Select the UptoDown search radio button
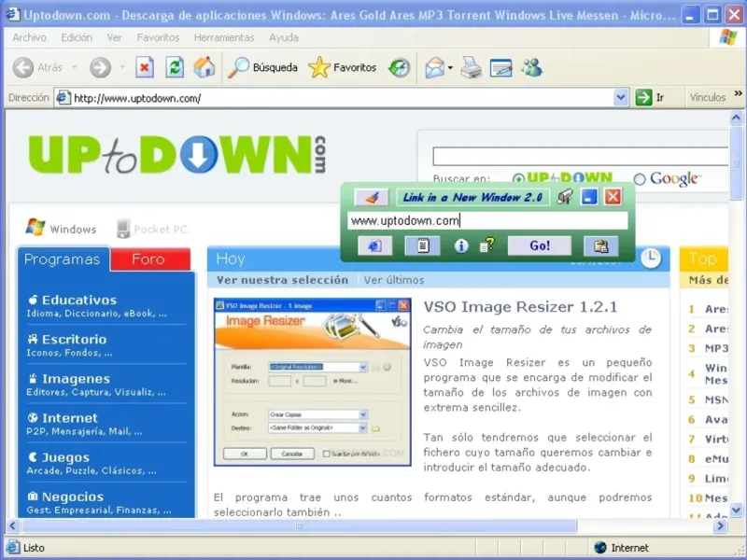 pos(518,179)
